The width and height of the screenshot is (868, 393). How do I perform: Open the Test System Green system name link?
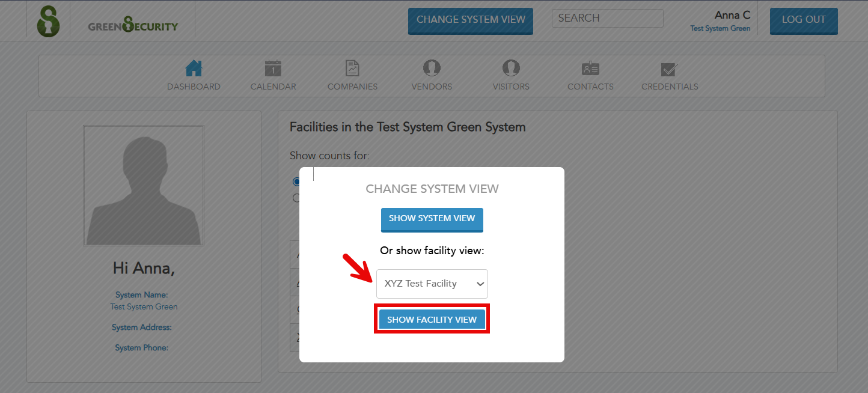click(x=144, y=306)
